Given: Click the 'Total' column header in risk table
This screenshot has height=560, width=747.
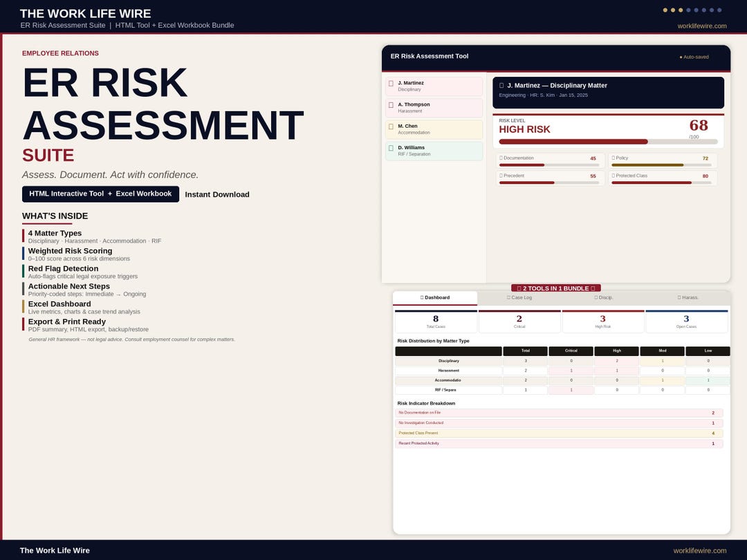Looking at the screenshot, I should (x=526, y=351).
